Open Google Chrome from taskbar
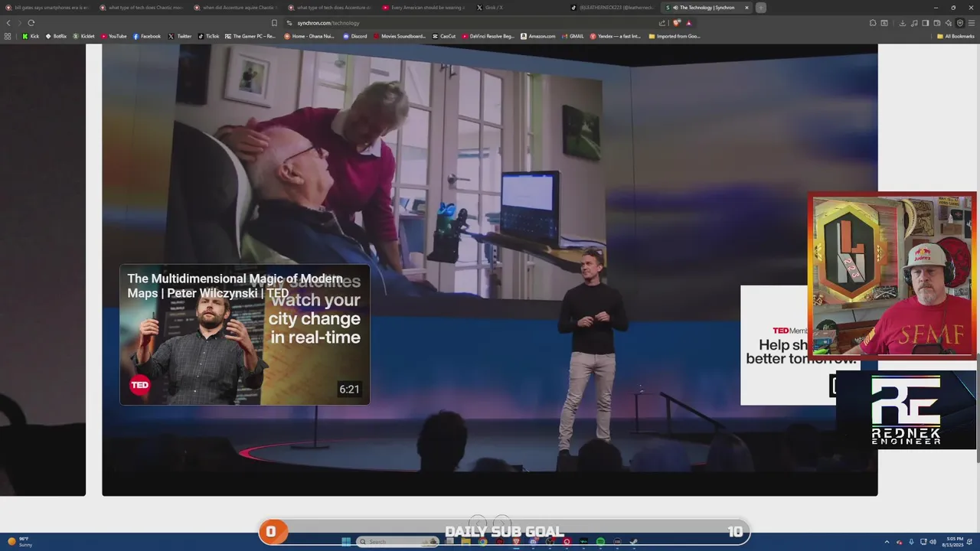This screenshot has width=980, height=551. [x=482, y=542]
